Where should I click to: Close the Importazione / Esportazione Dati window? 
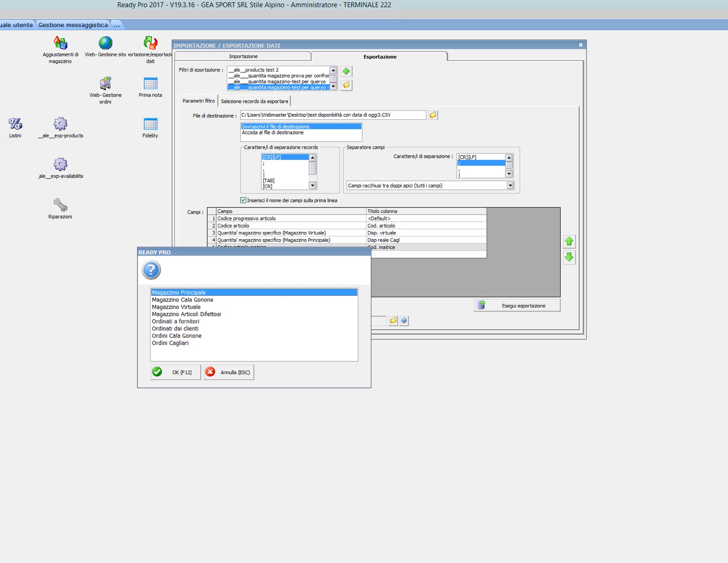(581, 45)
